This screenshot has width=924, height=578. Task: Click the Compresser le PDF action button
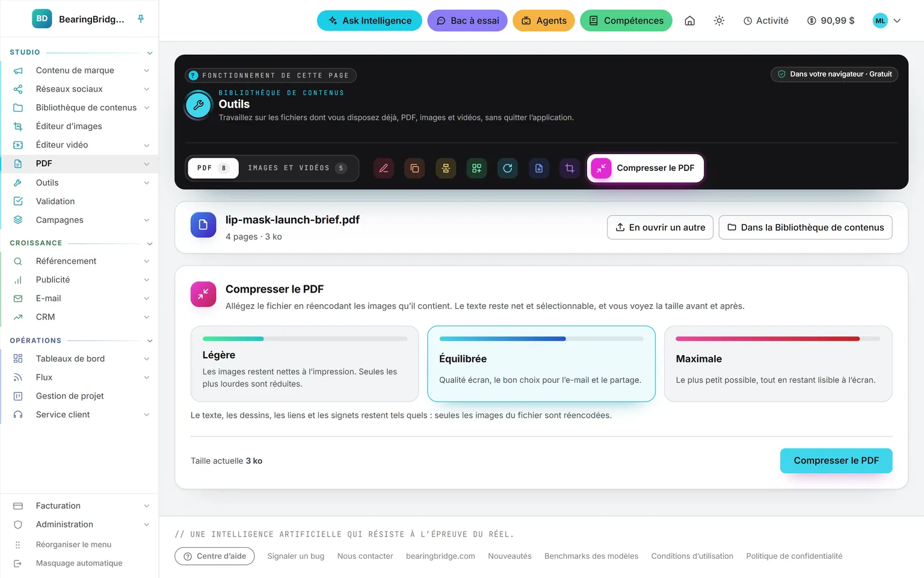[836, 461]
